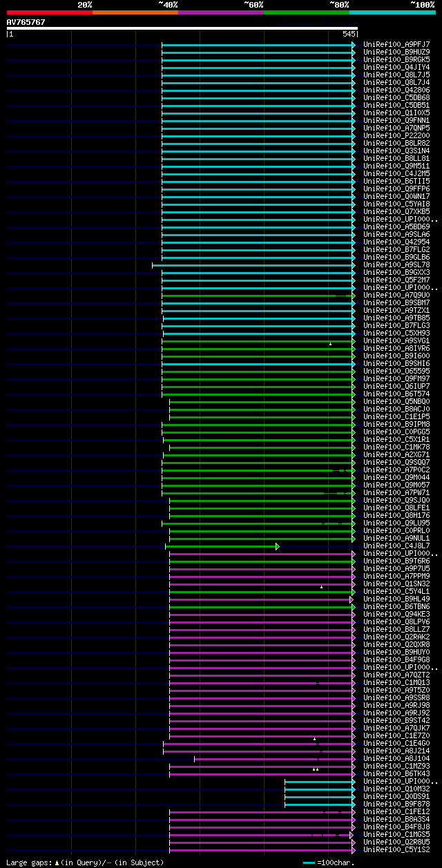Image resolution: width=442 pixels, height=868 pixels.
Task: Select the UniRef100_B4F9G8 label
Action: (x=396, y=659)
